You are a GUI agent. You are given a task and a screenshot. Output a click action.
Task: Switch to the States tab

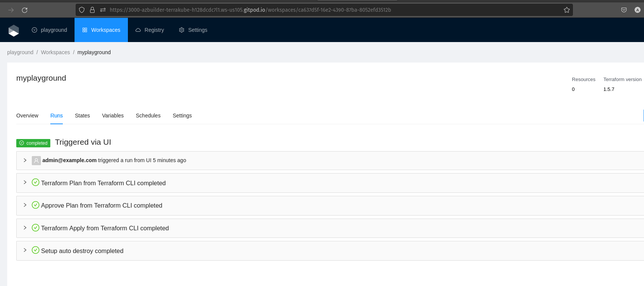pyautogui.click(x=82, y=116)
